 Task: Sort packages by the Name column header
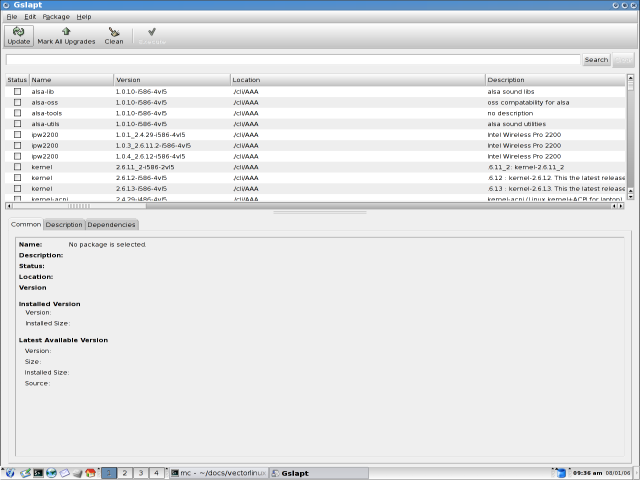[x=70, y=79]
